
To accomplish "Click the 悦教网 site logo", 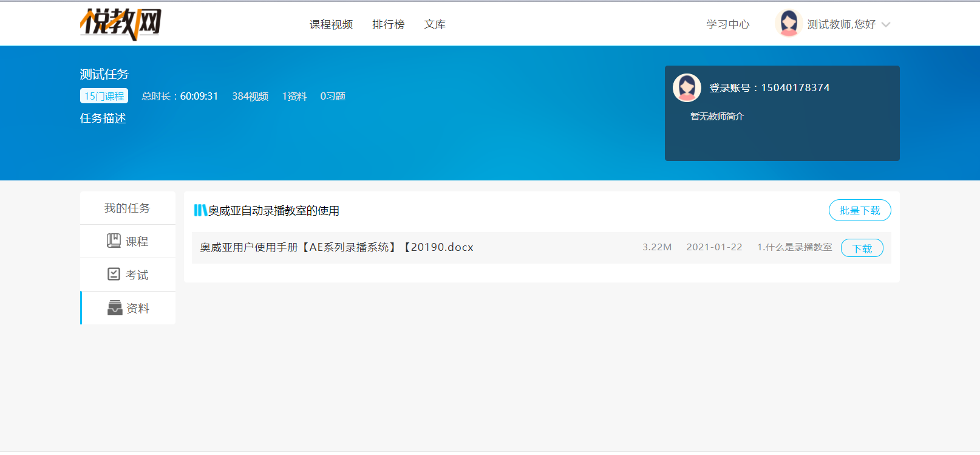I will point(121,24).
